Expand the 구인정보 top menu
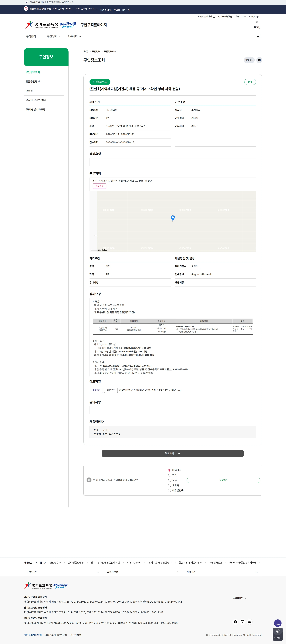This screenshot has width=286, height=644. tap(54, 37)
